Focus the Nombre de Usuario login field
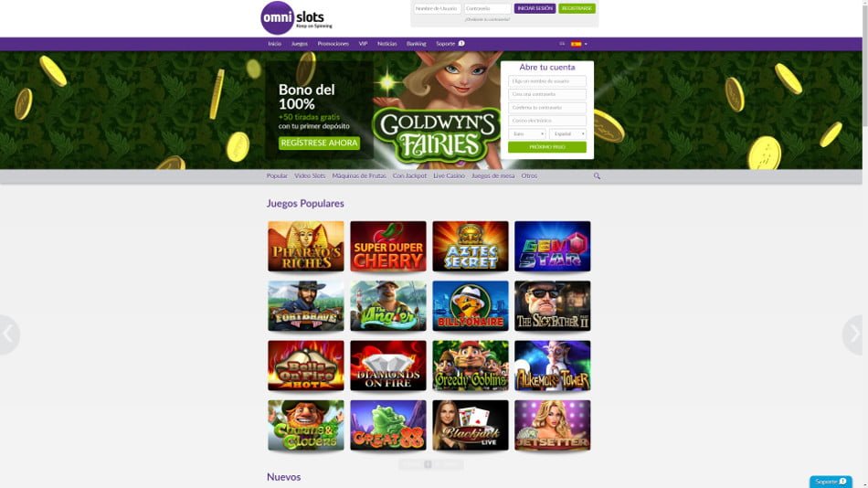Image resolution: width=868 pixels, height=488 pixels. pos(438,8)
